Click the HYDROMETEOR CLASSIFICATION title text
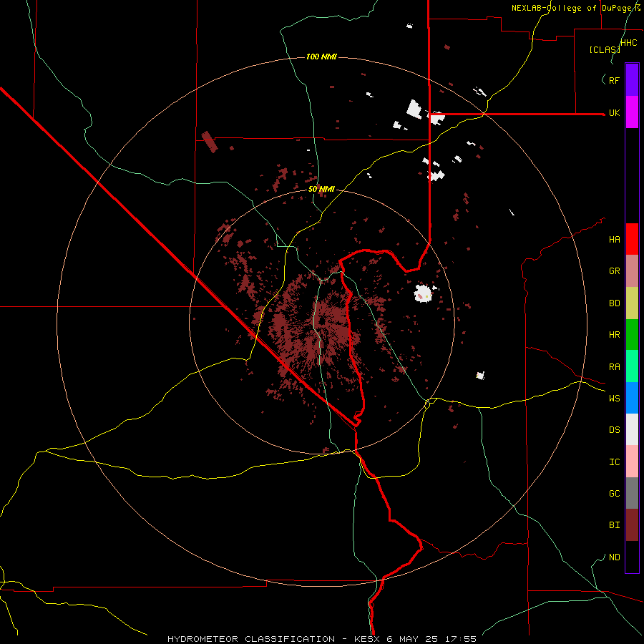The image size is (644, 644). pyautogui.click(x=251, y=639)
